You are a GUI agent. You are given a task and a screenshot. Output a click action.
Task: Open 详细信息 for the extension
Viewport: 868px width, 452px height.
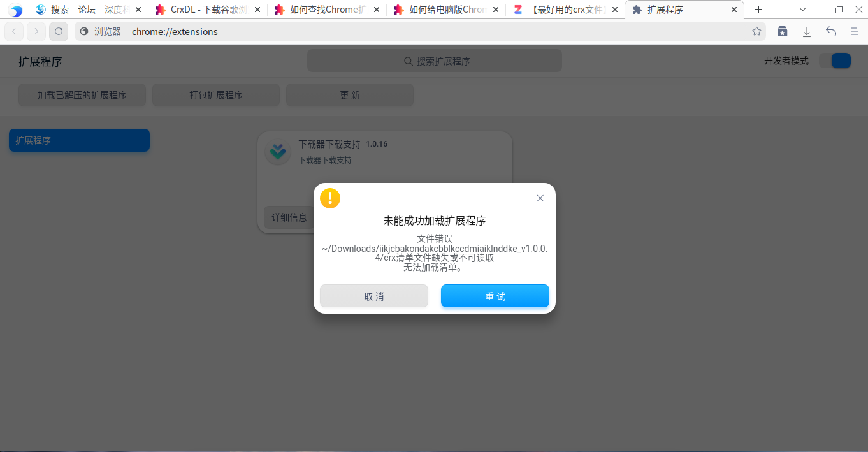[x=289, y=217]
